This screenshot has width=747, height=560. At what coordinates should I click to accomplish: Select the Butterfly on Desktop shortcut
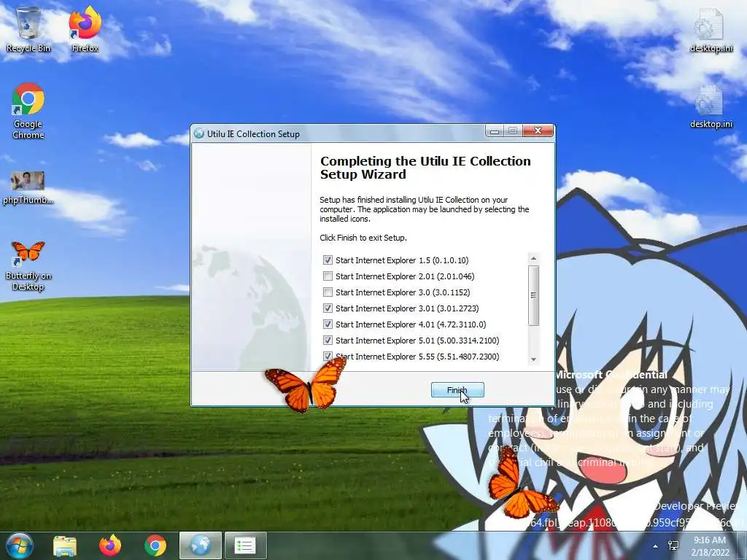pos(28,265)
